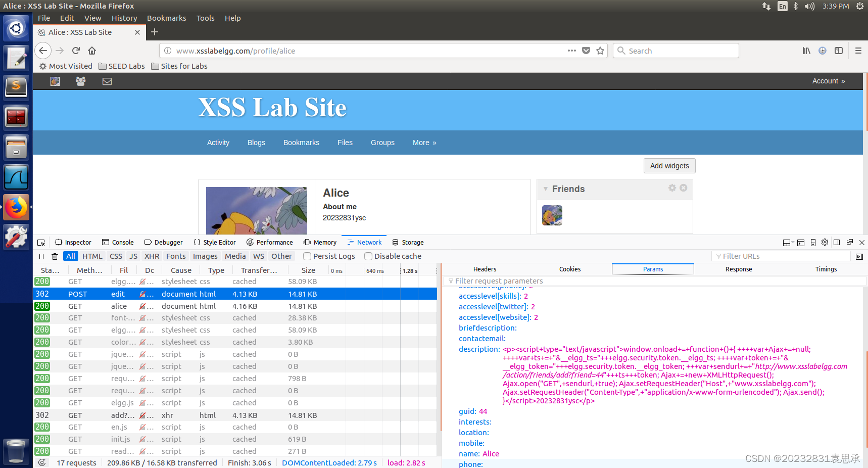Close the Alice : XSS Lab Site tab
Image resolution: width=868 pixels, height=468 pixels.
pyautogui.click(x=137, y=32)
